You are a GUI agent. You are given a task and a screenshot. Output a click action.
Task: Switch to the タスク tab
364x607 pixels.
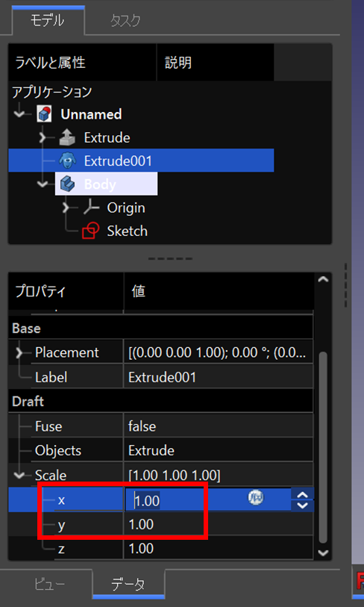[x=125, y=20]
